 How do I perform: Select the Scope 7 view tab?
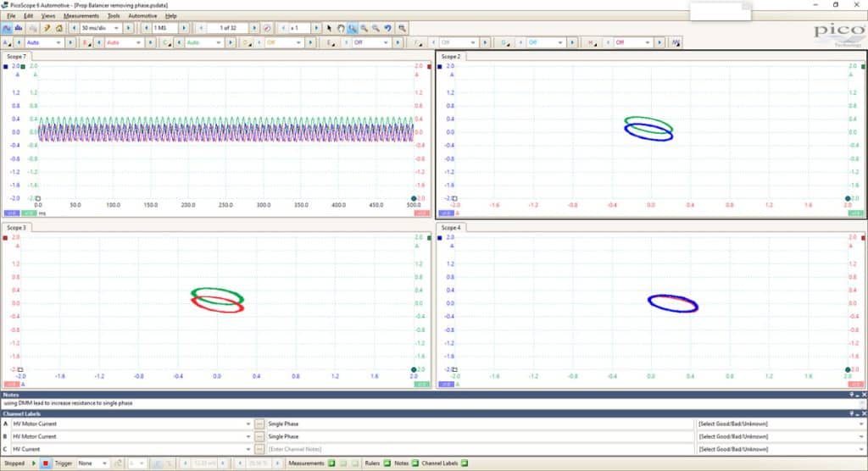coord(16,57)
